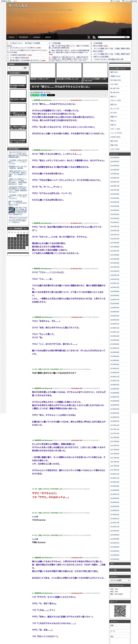
Task: Open the contact navigation tab
Action: (37, 37)
